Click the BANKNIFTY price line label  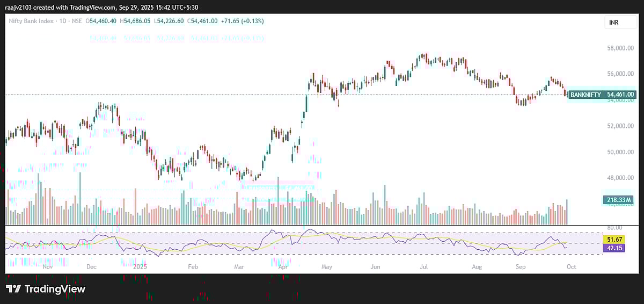click(586, 95)
